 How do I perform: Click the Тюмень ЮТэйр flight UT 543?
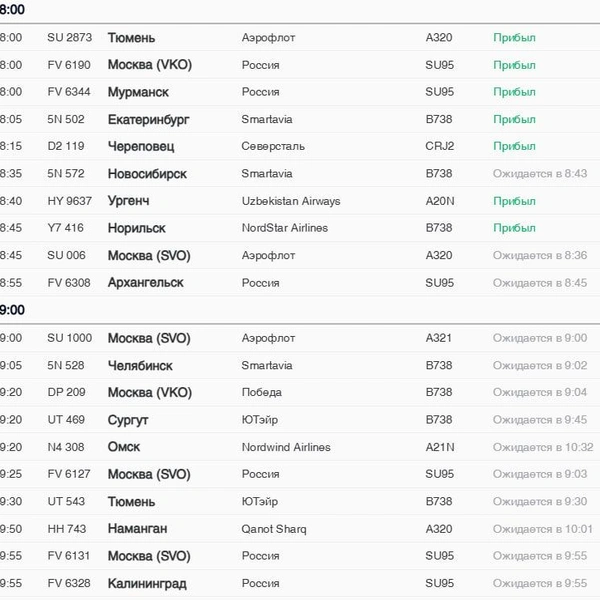pos(300,501)
